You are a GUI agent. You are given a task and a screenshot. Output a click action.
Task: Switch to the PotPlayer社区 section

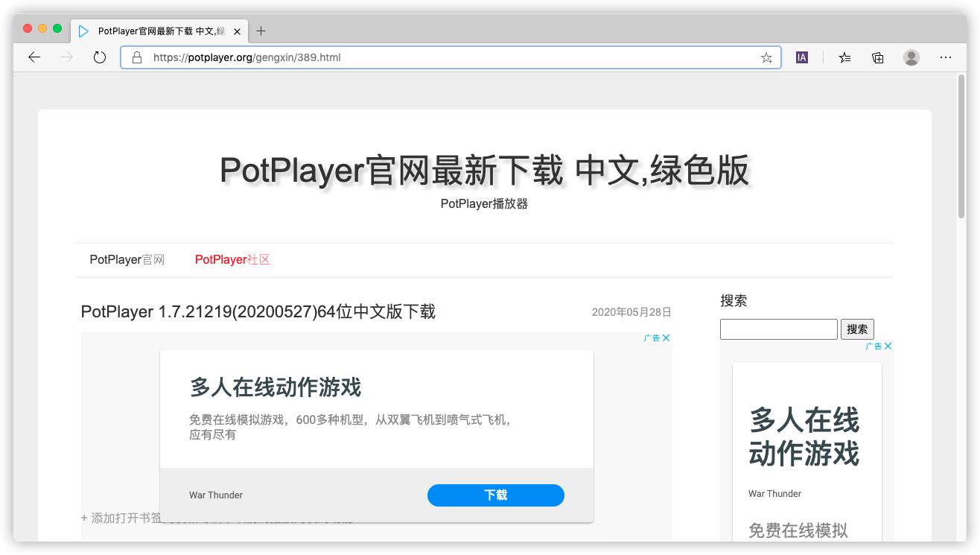[233, 259]
